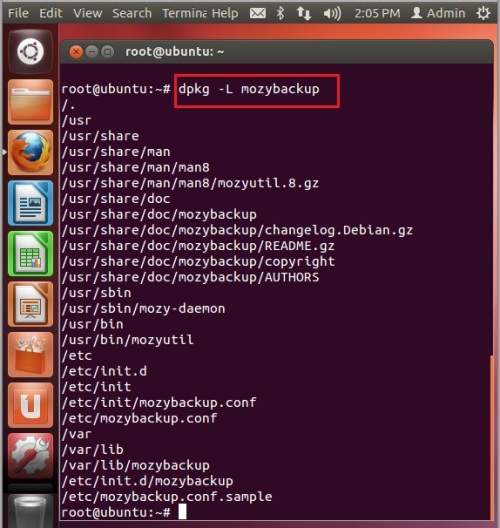
Task: Open the Edit menu
Action: point(51,13)
